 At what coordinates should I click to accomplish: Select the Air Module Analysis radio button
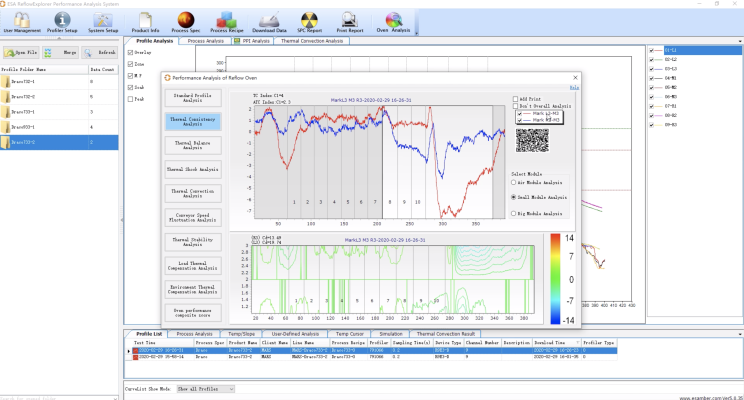pyautogui.click(x=514, y=182)
